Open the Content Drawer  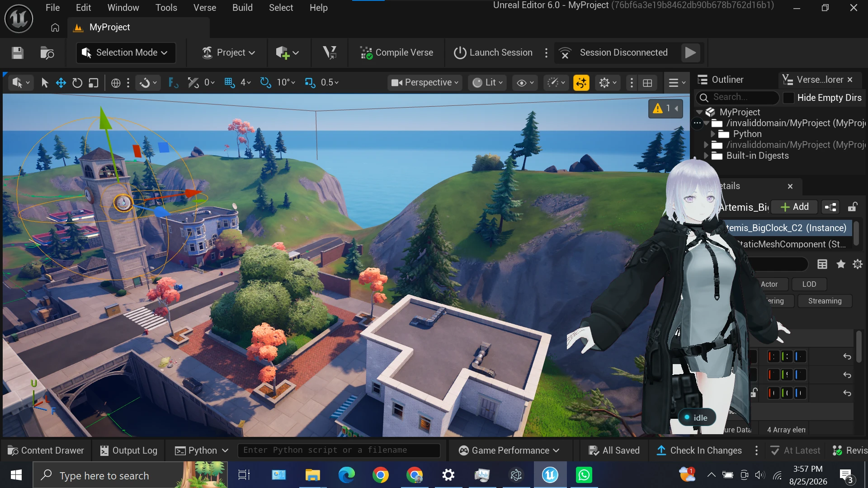click(x=46, y=450)
